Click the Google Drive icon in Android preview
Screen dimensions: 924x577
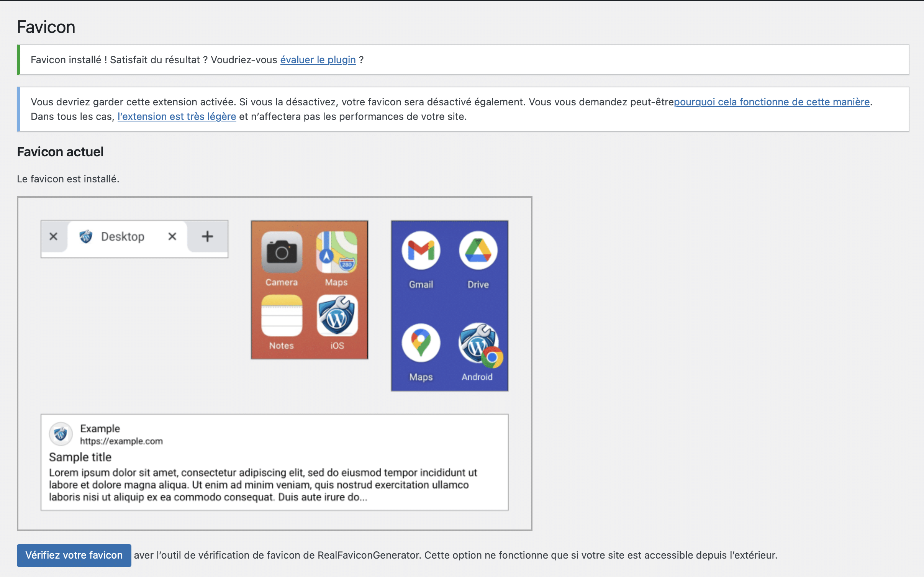tap(478, 250)
